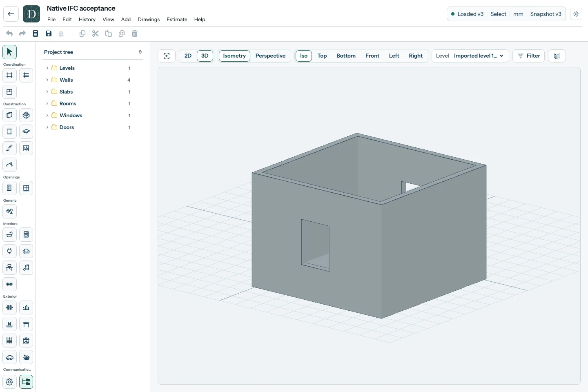Click the scissors cut icon
The width and height of the screenshot is (588, 392).
(x=96, y=33)
